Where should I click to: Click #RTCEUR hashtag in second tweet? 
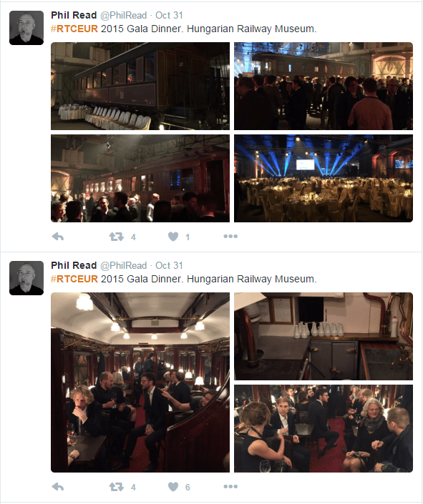coord(74,279)
